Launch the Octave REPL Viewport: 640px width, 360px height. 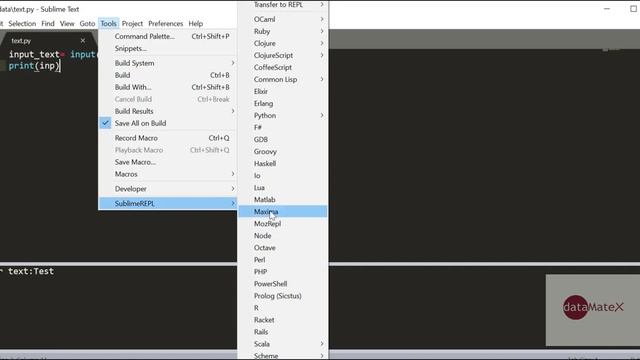pyautogui.click(x=283, y=248)
